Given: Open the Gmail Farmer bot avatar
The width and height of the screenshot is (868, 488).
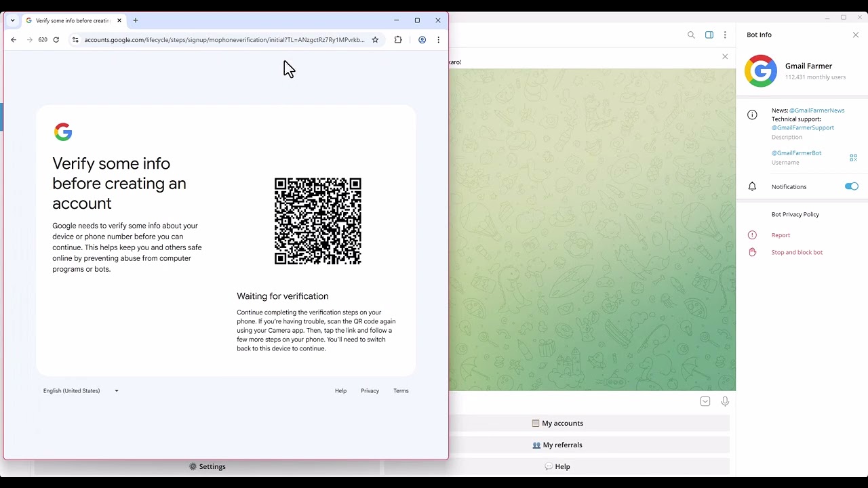Looking at the screenshot, I should pos(761,71).
